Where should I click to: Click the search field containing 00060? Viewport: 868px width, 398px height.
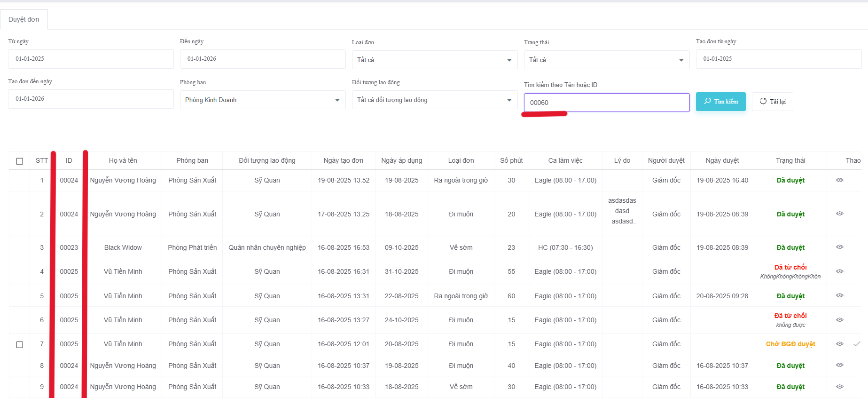tap(606, 103)
